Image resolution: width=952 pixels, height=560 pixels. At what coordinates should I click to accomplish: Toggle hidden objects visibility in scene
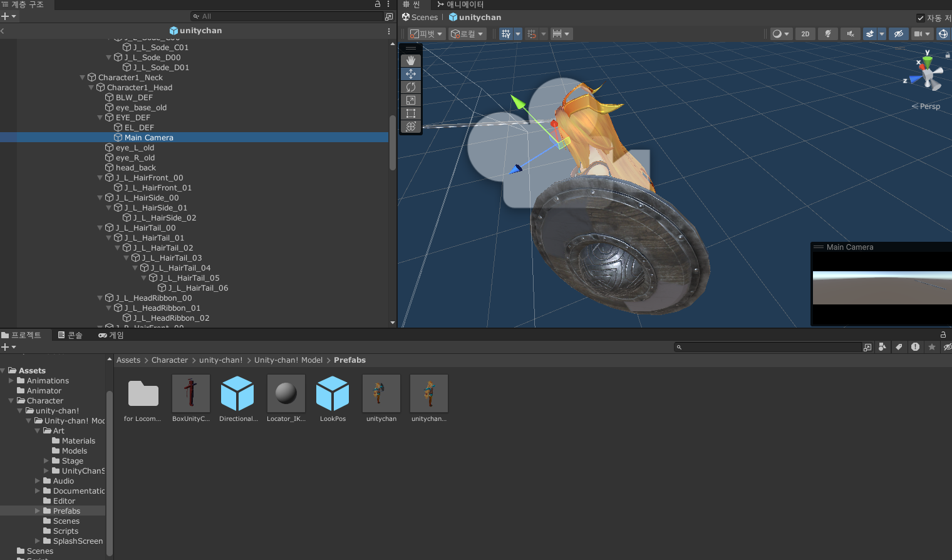899,34
